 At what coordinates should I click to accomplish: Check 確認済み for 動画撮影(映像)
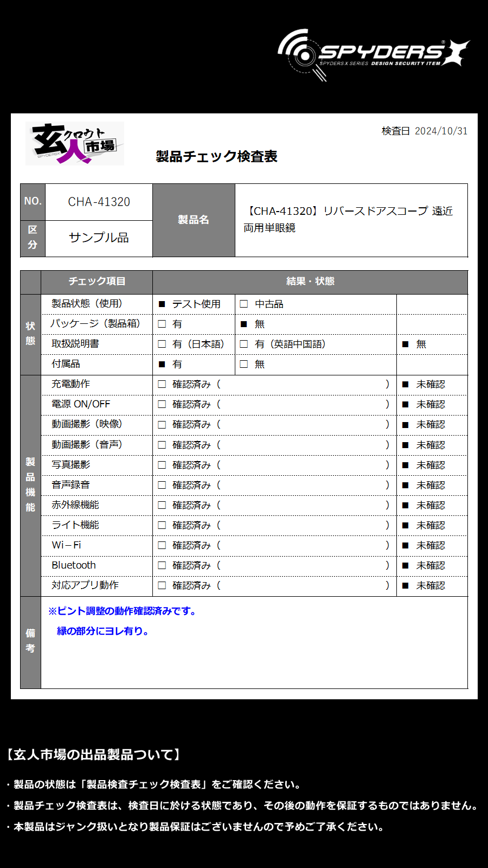pos(162,424)
